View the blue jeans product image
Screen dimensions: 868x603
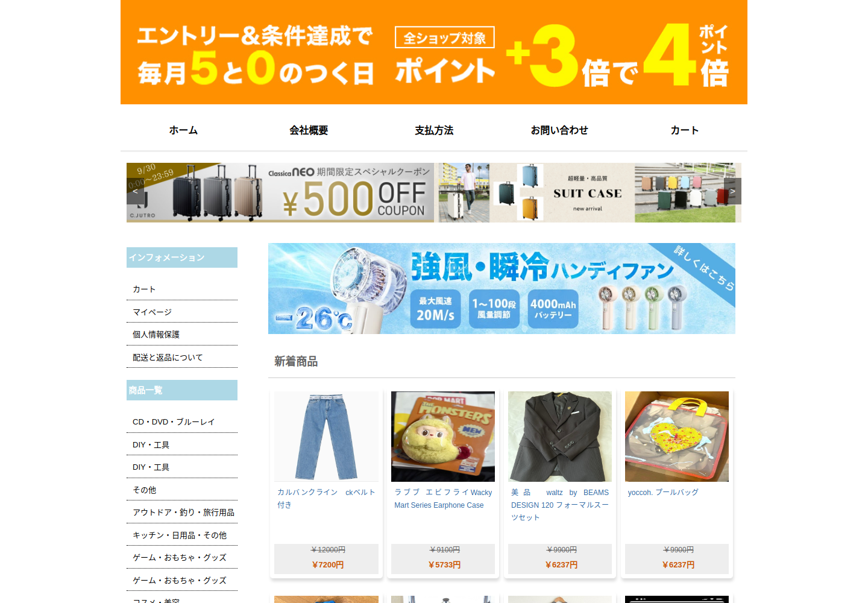pyautogui.click(x=326, y=437)
